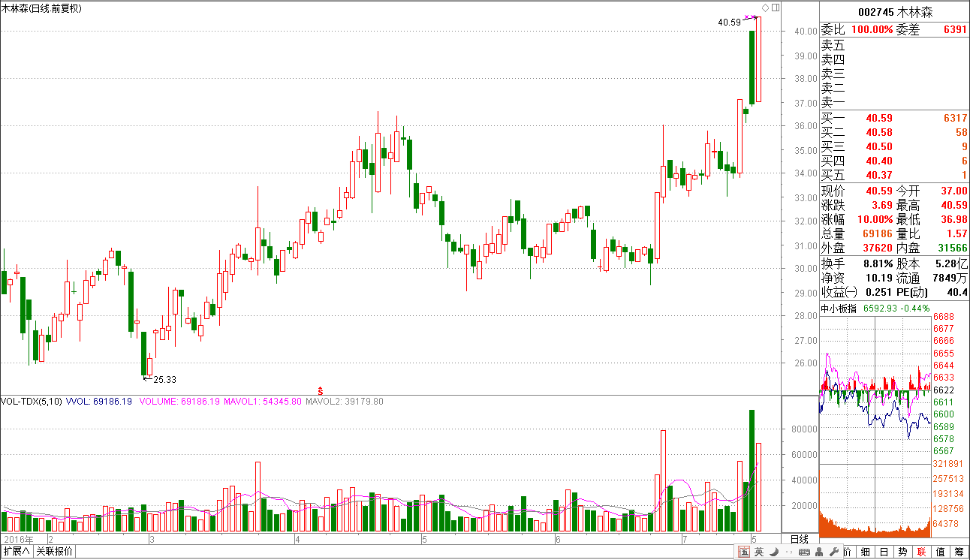Click the PE(动) 40.4 value
The height and width of the screenshot is (560, 970).
958,292
